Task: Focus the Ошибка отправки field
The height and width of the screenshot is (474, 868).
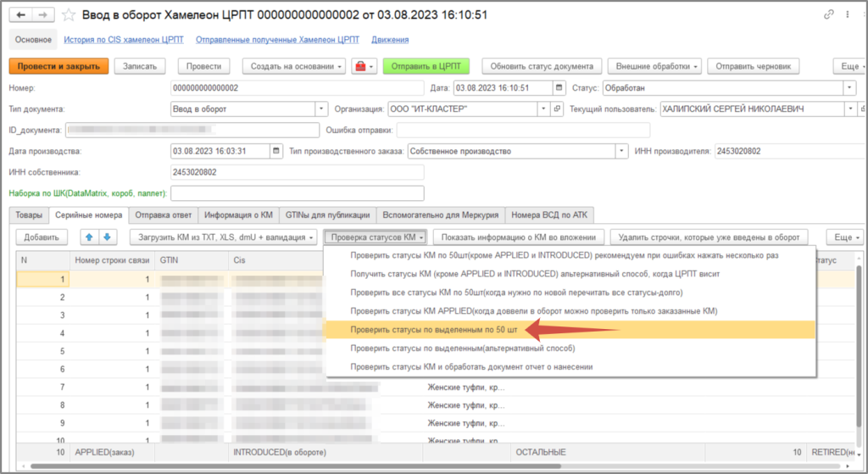Action: pyautogui.click(x=523, y=130)
